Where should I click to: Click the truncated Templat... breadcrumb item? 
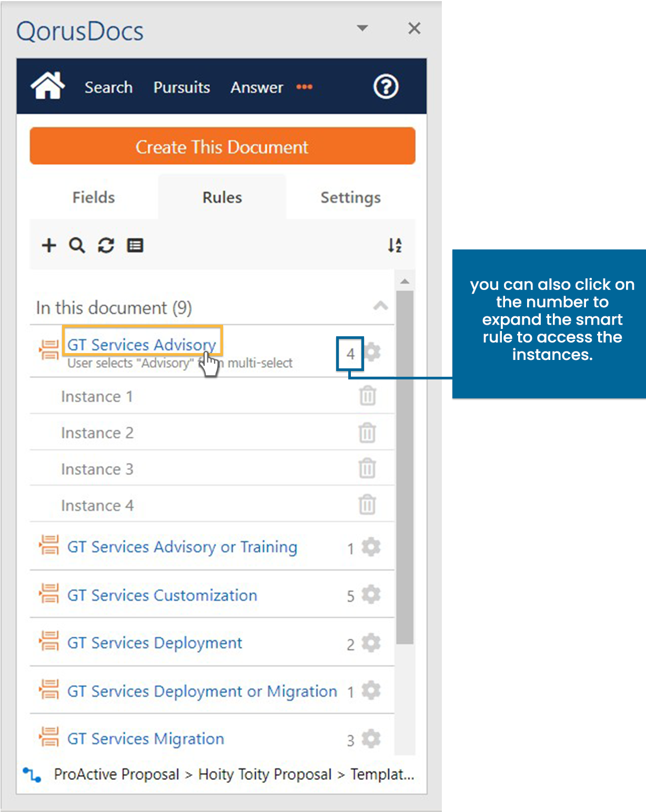[x=382, y=774]
